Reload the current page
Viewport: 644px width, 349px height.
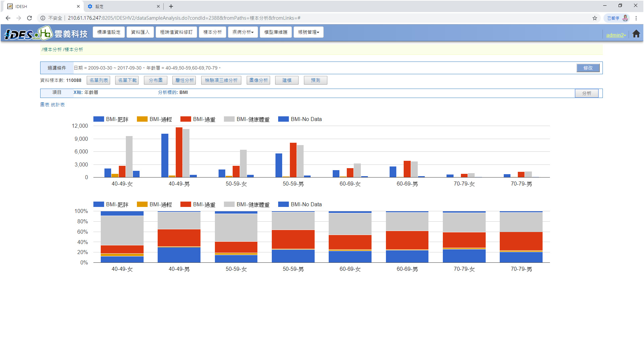click(x=29, y=18)
